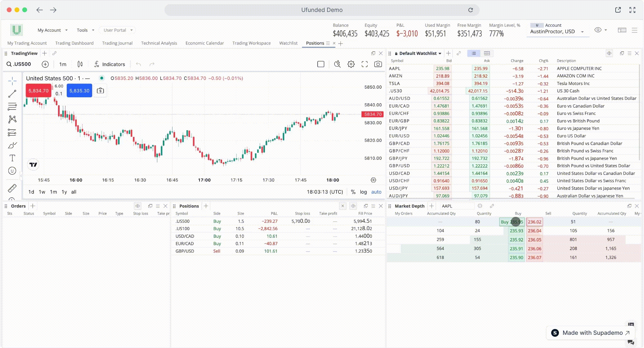Image resolution: width=644 pixels, height=348 pixels.
Task: Click the Indicators button
Action: 110,64
